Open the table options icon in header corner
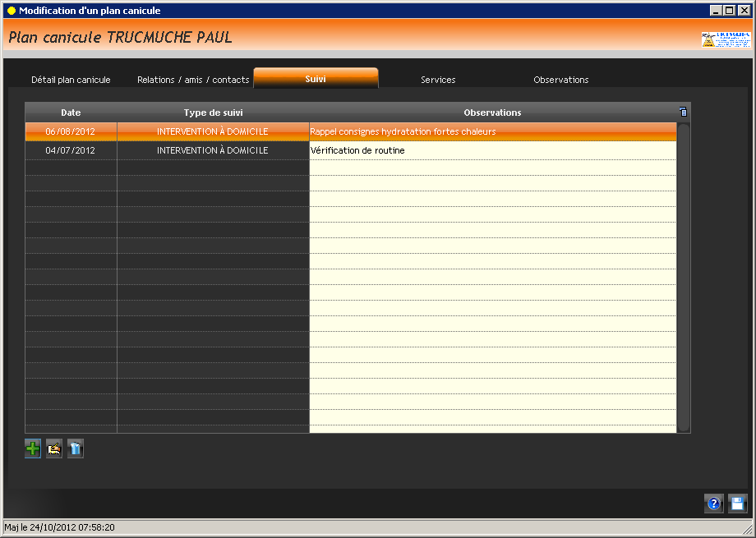The width and height of the screenshot is (756, 538). pyautogui.click(x=683, y=112)
